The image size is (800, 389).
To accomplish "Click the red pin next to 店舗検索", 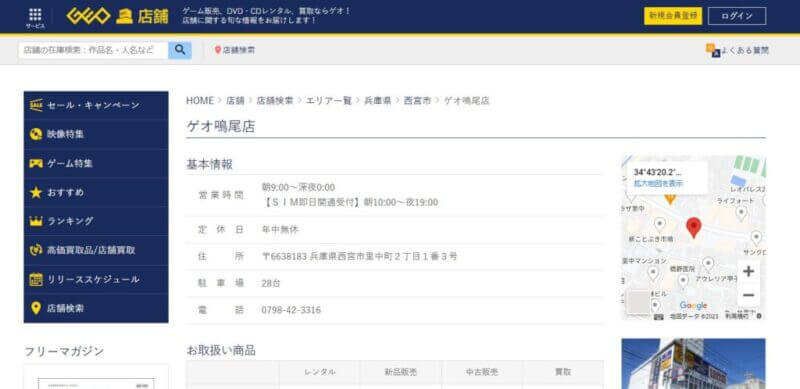I will [218, 50].
